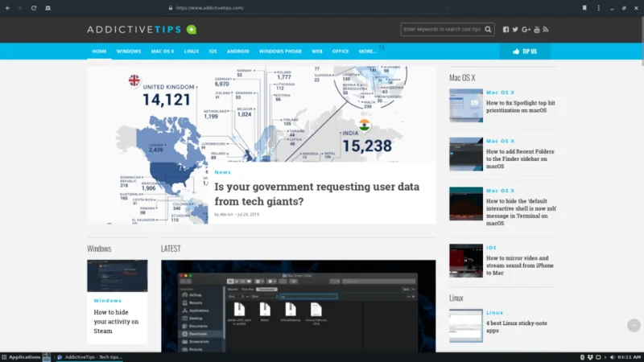Expand the MORE... nav dropdown
This screenshot has width=644, height=362.
point(367,51)
